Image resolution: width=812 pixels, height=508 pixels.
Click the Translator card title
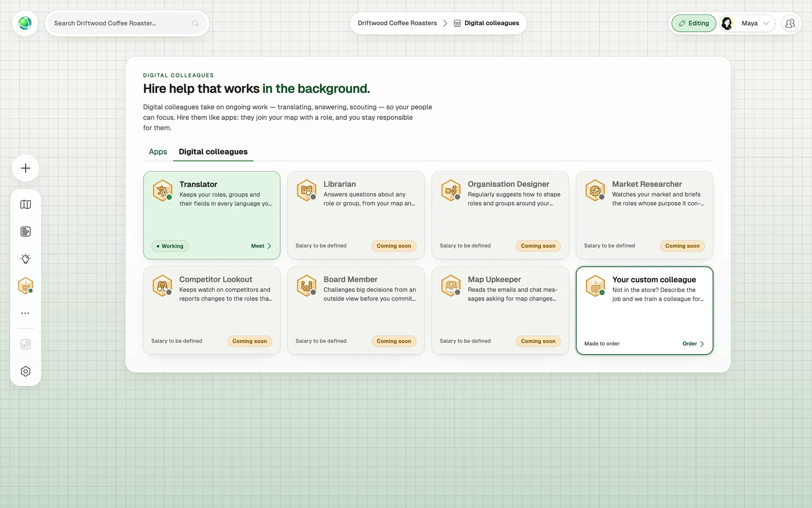click(x=198, y=184)
